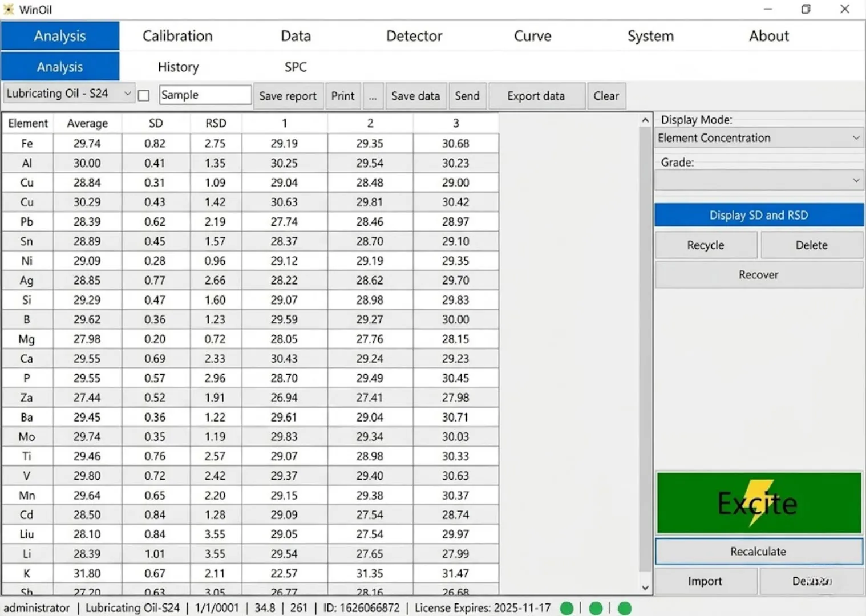The image size is (866, 616).
Task: Expand the Grade dropdown
Action: 759,180
